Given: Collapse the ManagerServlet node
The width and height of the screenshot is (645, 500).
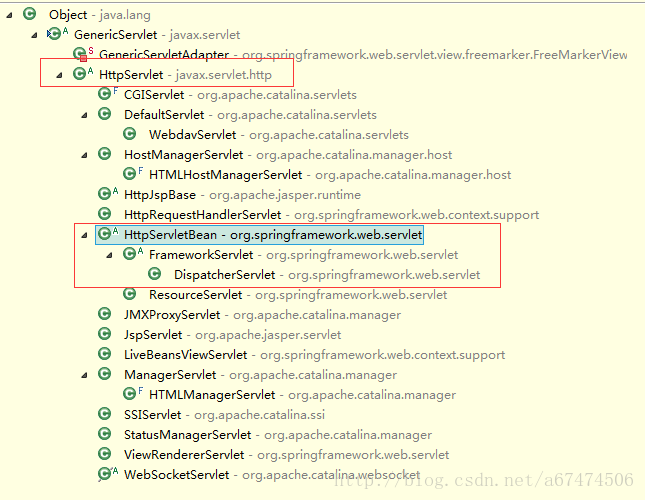Looking at the screenshot, I should 85,375.
